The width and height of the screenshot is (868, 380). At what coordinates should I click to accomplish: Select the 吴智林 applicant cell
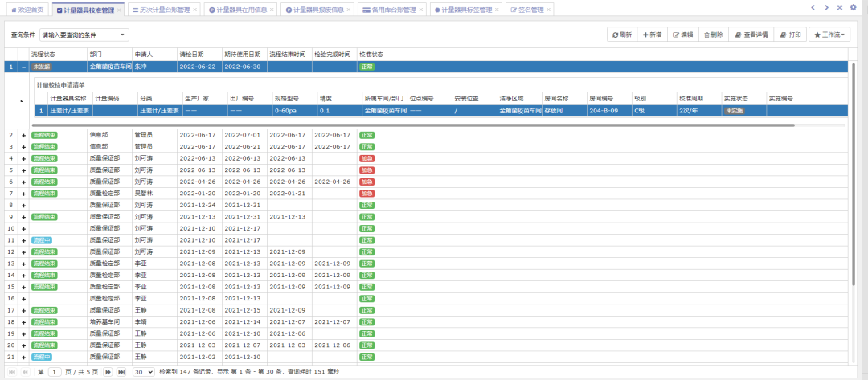pyautogui.click(x=154, y=194)
